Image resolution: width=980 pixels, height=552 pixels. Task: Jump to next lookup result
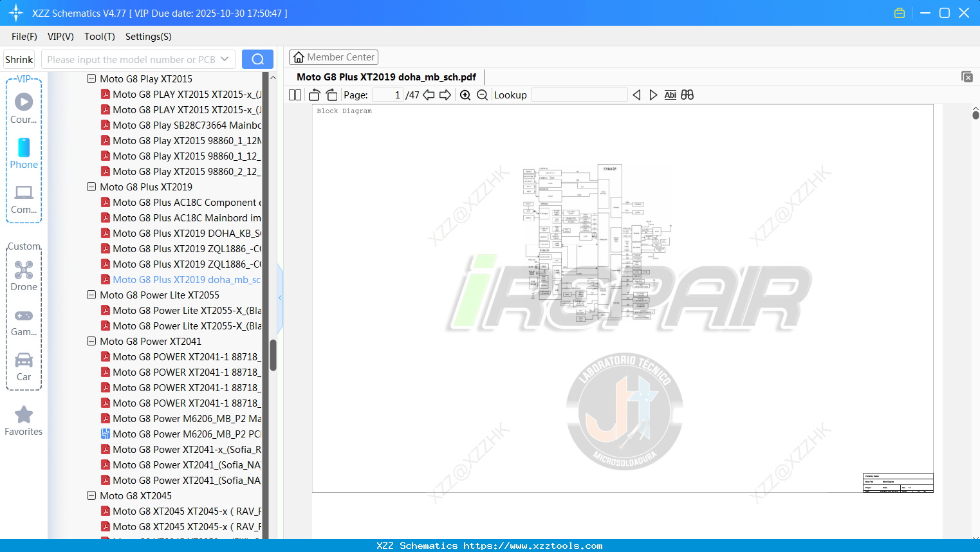(x=653, y=95)
